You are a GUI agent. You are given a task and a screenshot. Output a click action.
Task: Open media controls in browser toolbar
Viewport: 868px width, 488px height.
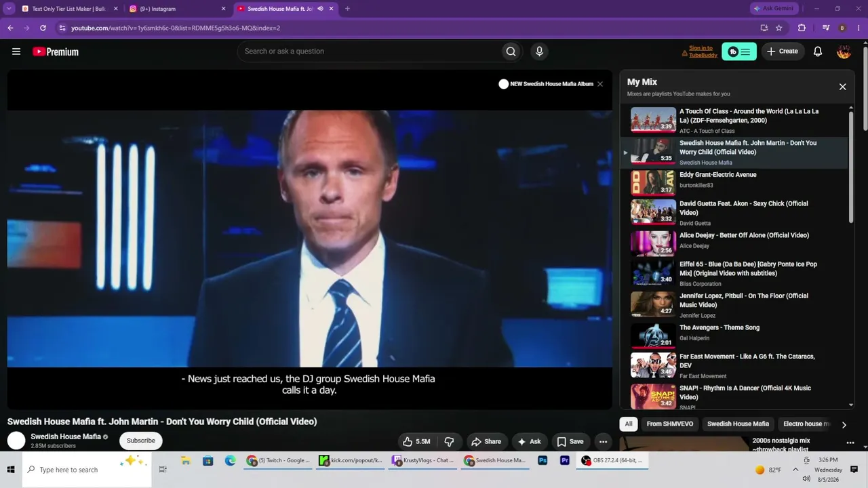(826, 28)
